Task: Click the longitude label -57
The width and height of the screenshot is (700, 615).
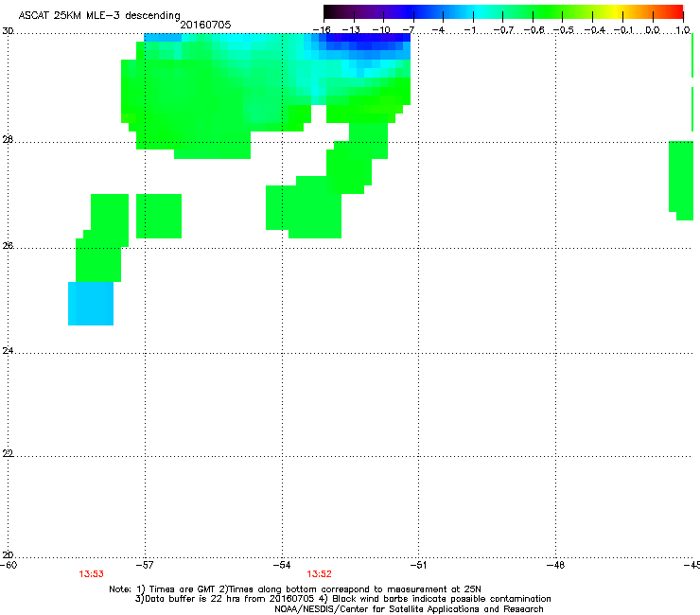Action: pyautogui.click(x=144, y=565)
